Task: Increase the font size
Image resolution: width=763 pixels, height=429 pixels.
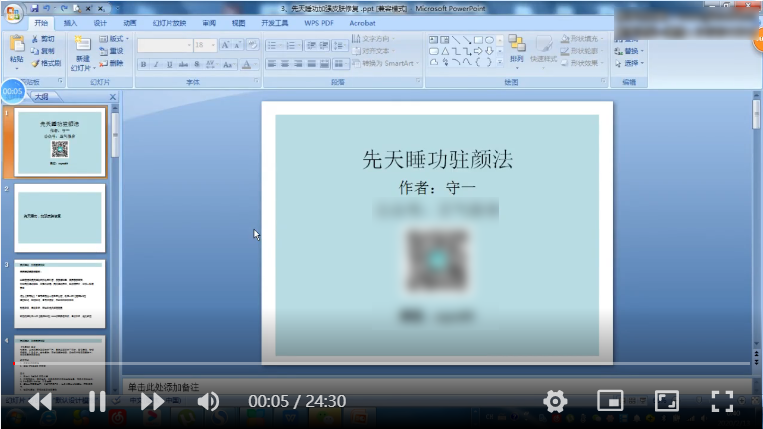Action: [x=225, y=45]
